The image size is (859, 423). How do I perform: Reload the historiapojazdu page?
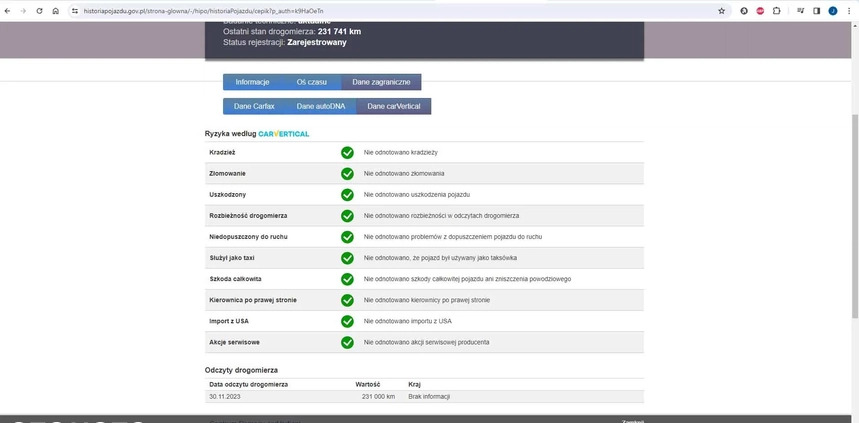pos(39,11)
